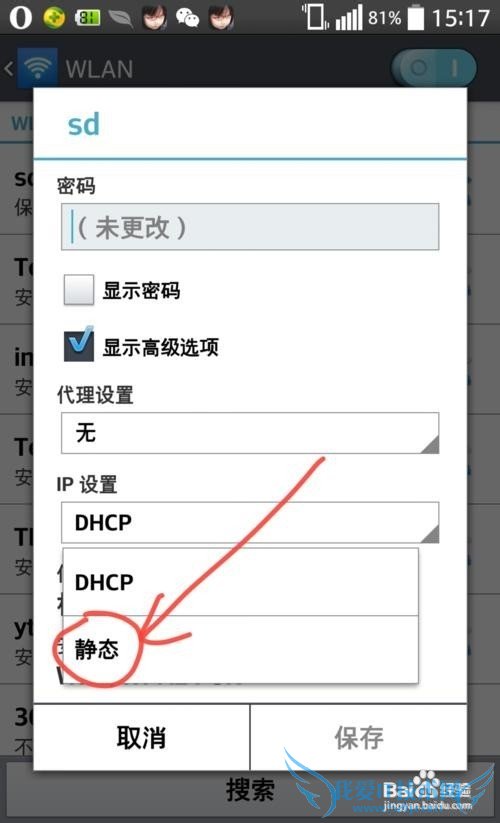Tap the 保存 button
Screen dimensions: 500x823
pos(359,737)
